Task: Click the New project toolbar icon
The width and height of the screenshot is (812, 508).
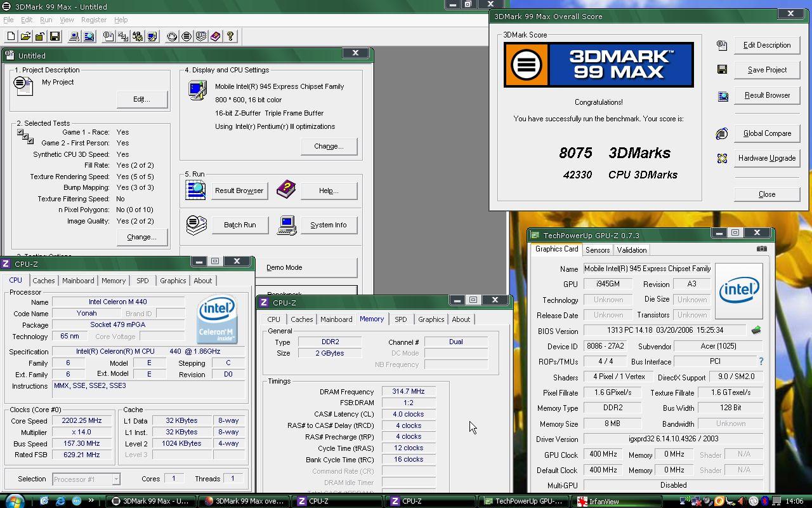Action: coord(11,37)
